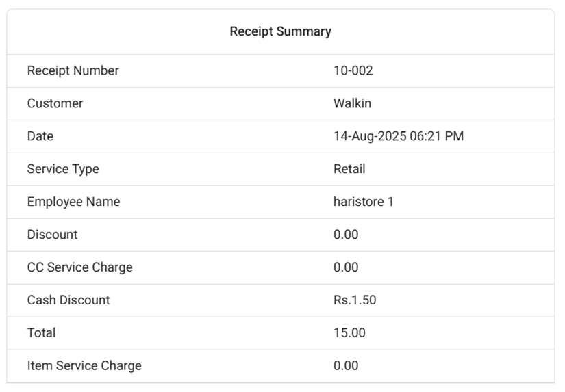
Task: Select the Customer row label
Action: click(55, 103)
